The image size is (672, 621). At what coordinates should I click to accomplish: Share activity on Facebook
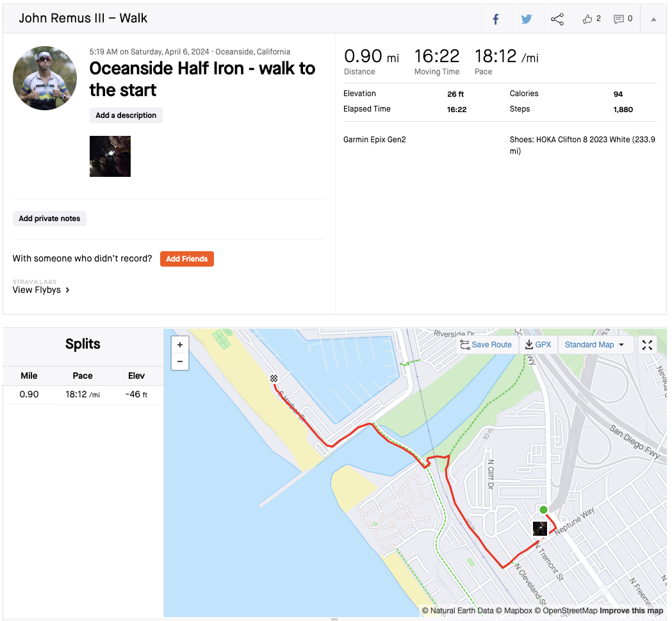[x=495, y=19]
